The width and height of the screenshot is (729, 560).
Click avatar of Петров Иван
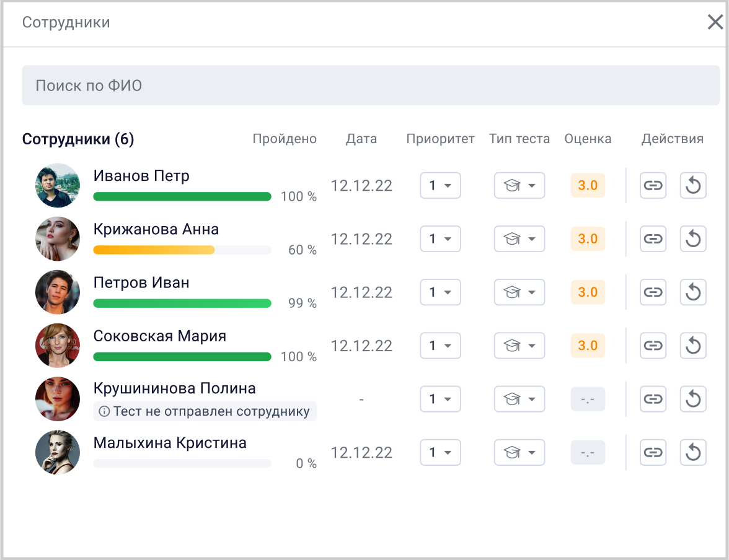point(58,292)
